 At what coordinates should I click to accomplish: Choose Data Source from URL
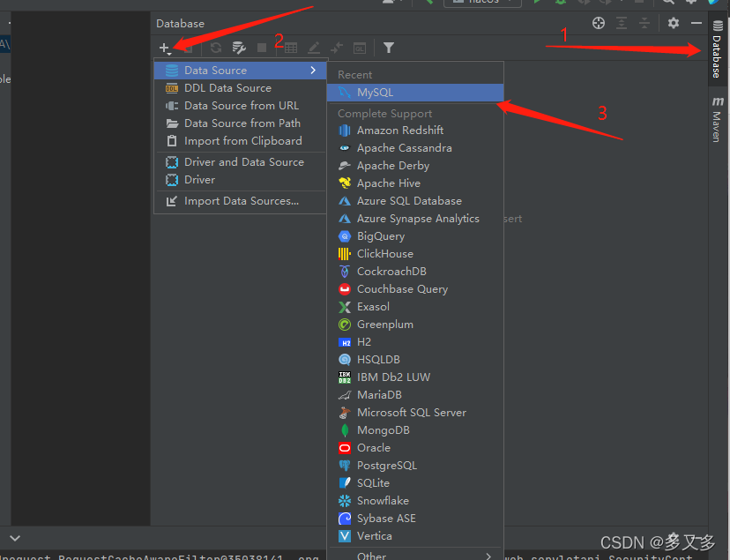click(x=240, y=106)
